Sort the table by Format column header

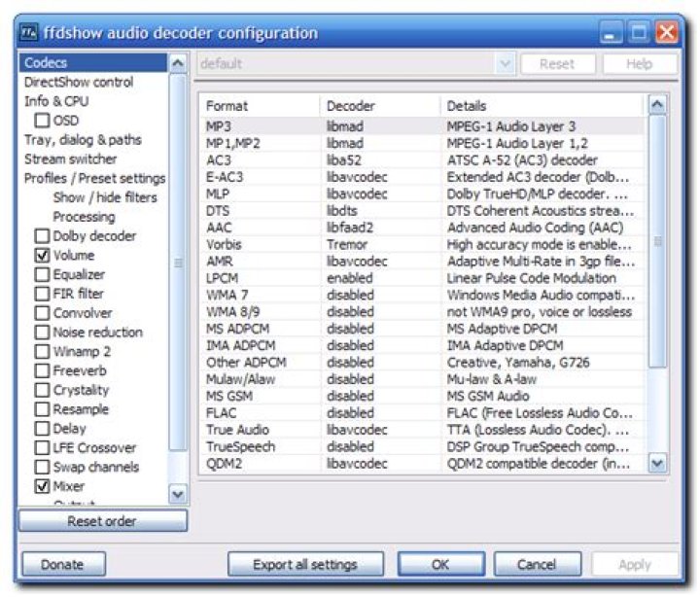tap(260, 105)
